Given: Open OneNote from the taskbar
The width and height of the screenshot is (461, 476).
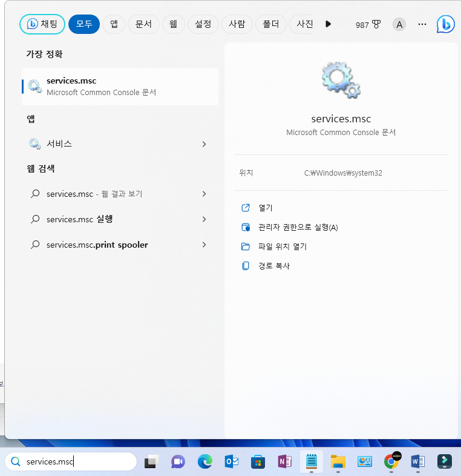Looking at the screenshot, I should [284, 461].
